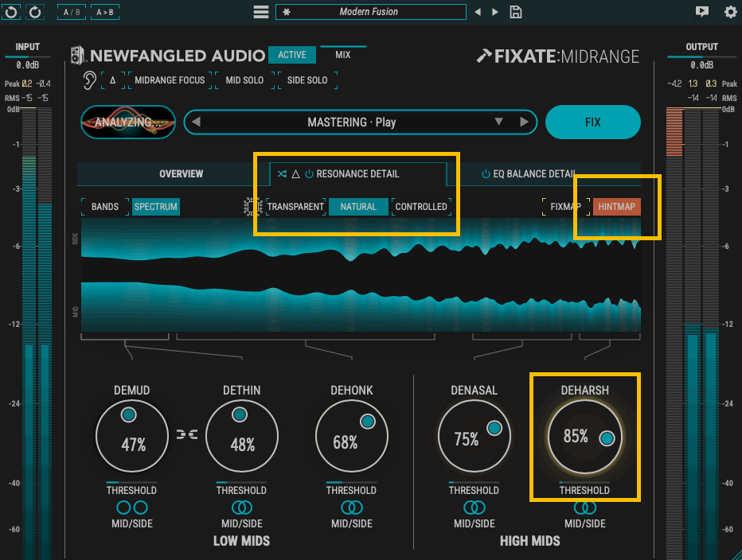Screen dimensions: 742x560
Task: Open the hamburger preset menu icon
Action: (x=261, y=12)
